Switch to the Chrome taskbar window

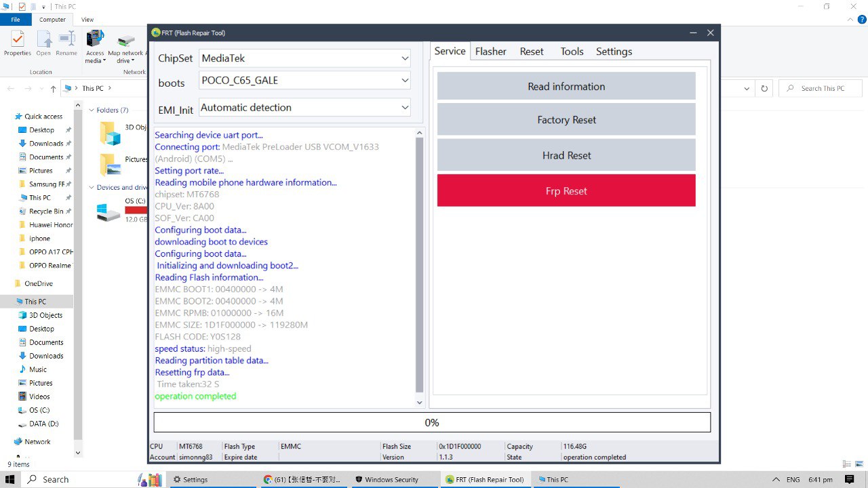(x=304, y=479)
